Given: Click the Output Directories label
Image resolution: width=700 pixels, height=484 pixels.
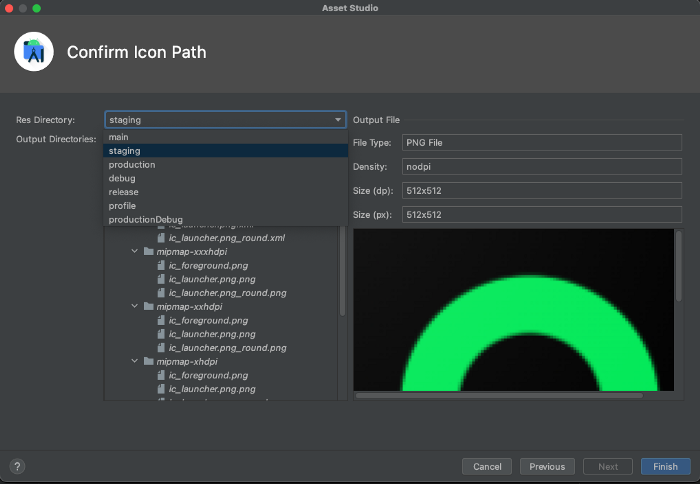Looking at the screenshot, I should 56,139.
